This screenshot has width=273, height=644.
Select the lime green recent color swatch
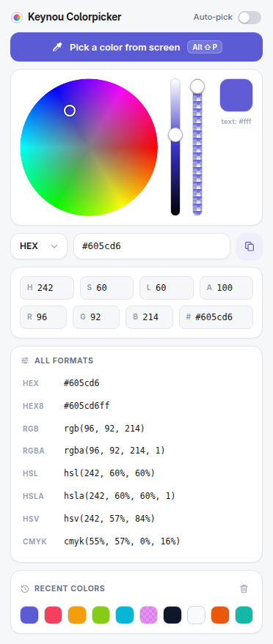[101, 615]
